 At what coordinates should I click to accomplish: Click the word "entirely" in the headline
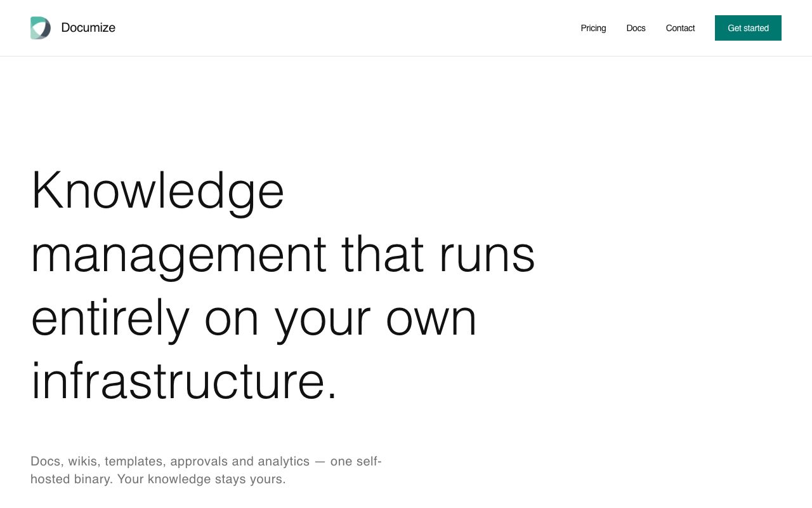110,318
